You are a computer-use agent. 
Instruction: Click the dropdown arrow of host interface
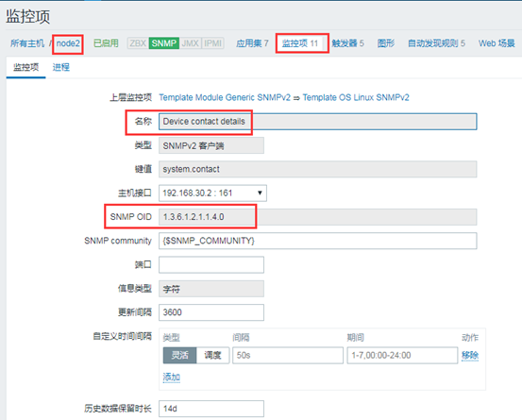coord(260,193)
